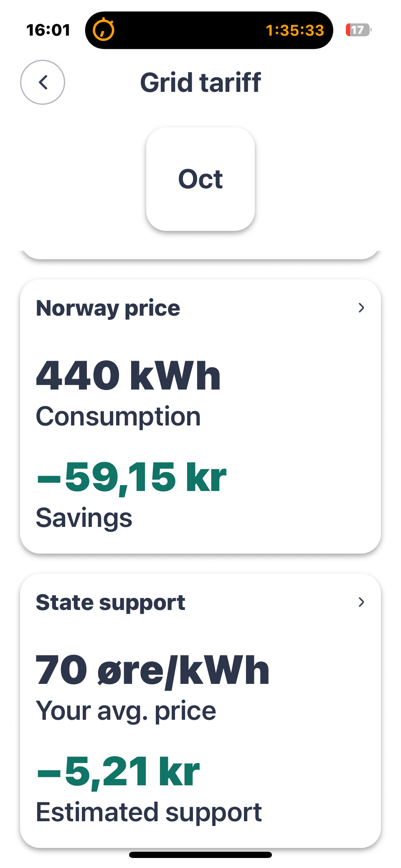Open the Norway price heading
This screenshot has height=868, width=401.
pos(108,308)
